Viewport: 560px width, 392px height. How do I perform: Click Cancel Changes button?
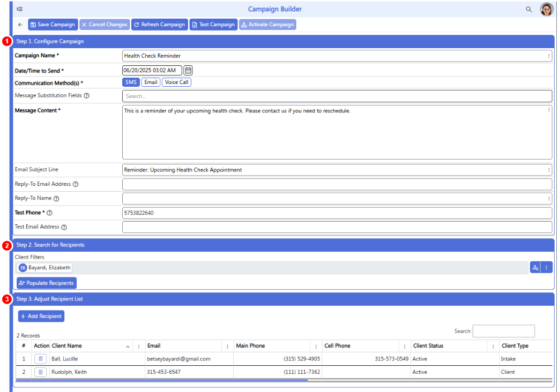click(x=104, y=25)
